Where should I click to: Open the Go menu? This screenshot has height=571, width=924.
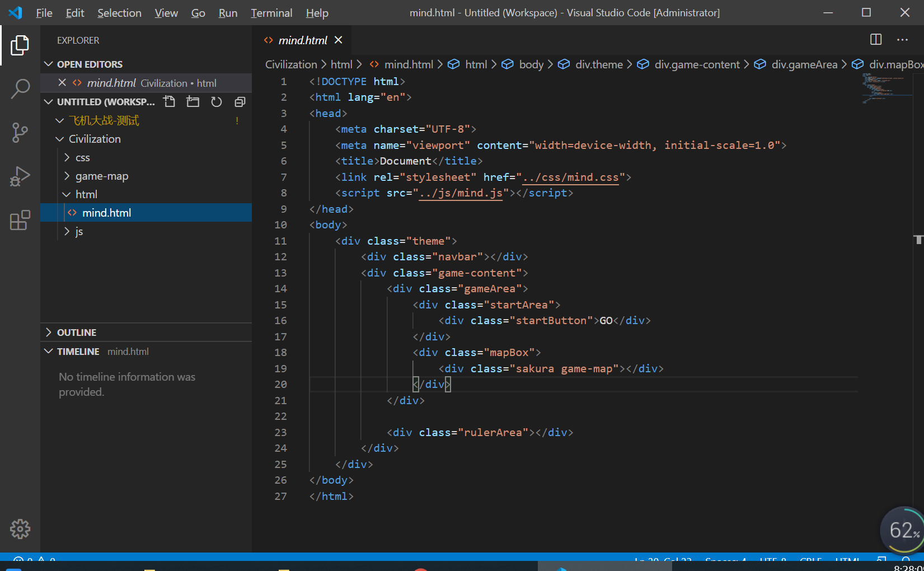tap(198, 13)
